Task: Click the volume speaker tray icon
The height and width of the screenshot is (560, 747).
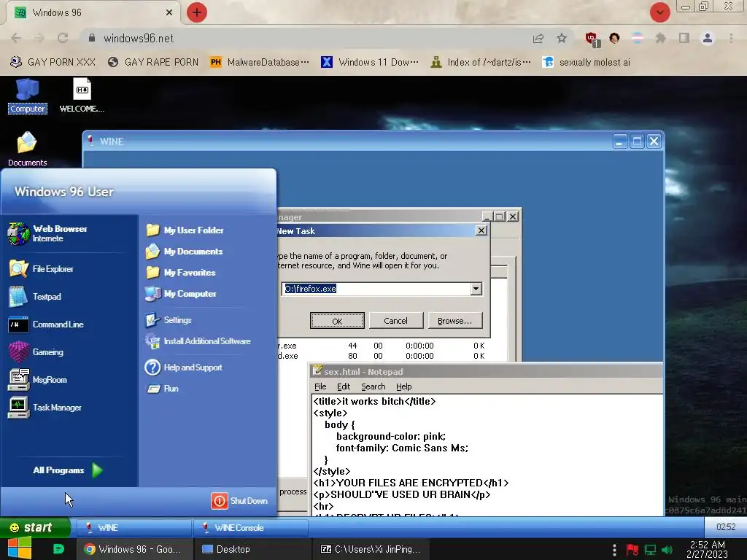Action: click(667, 550)
